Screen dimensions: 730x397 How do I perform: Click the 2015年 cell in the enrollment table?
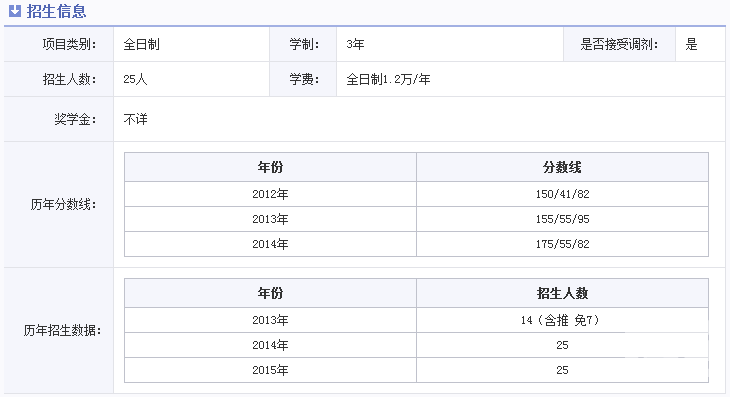click(270, 370)
